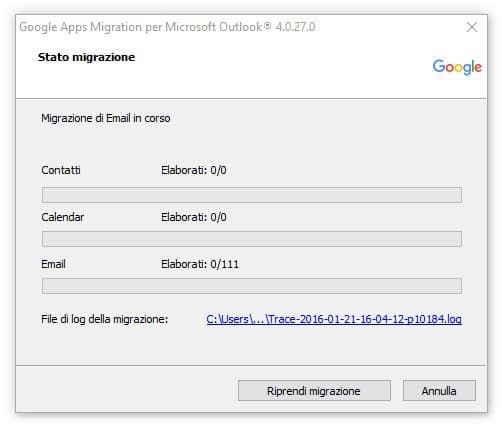
Task: Select the 'Migrazione di Email in corso' status text
Action: point(106,118)
